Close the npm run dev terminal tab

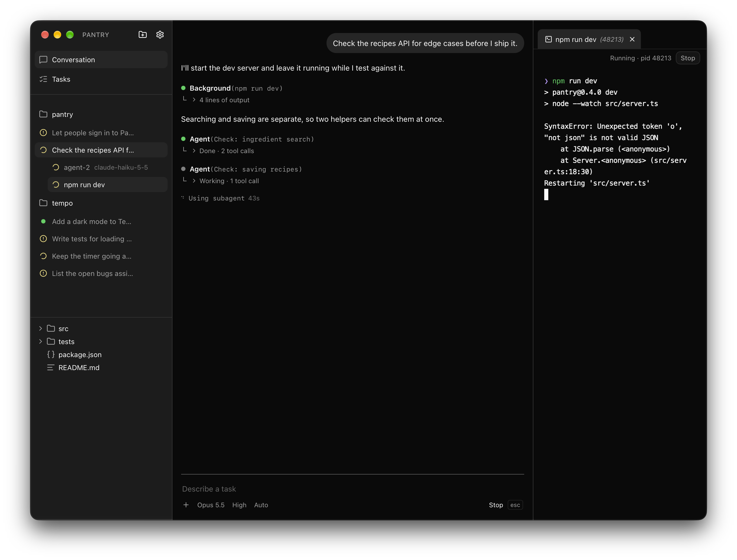pyautogui.click(x=632, y=39)
